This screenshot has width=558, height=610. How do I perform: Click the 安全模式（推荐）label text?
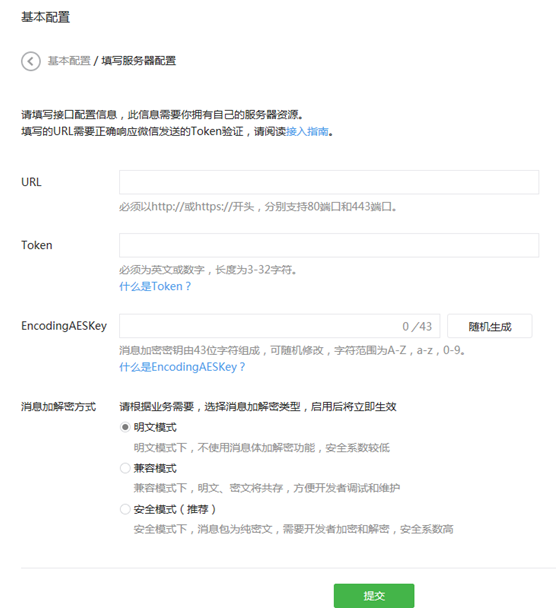point(175,509)
